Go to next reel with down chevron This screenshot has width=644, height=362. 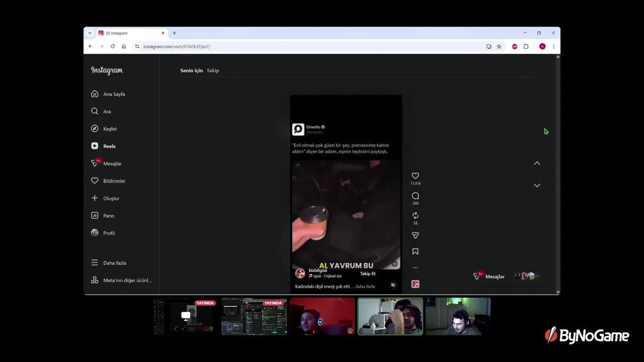pyautogui.click(x=537, y=185)
